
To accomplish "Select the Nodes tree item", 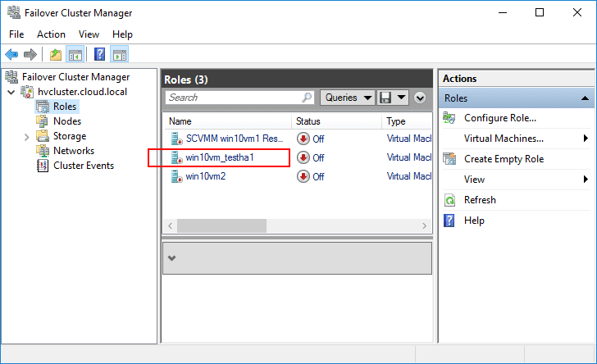I will [67, 121].
